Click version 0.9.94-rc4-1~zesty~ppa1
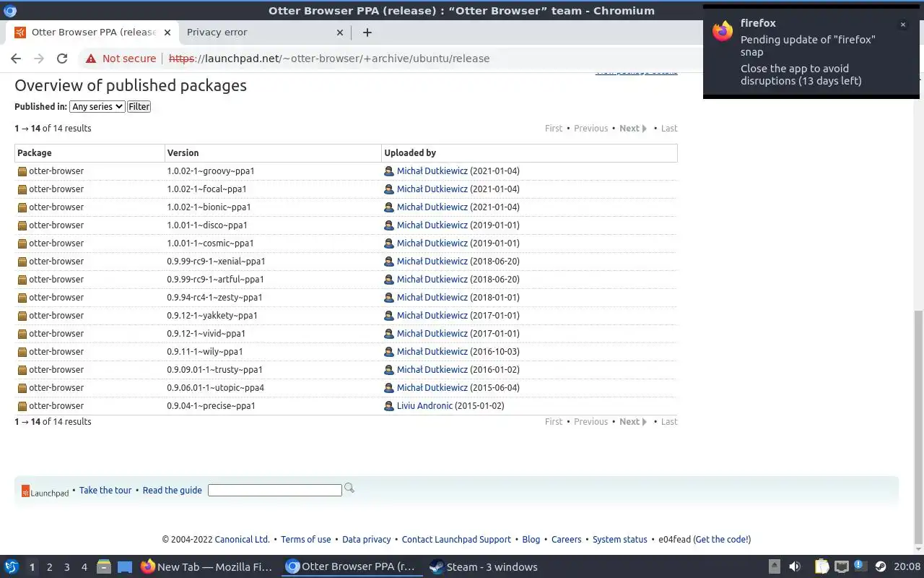The height and width of the screenshot is (578, 924). pos(214,298)
